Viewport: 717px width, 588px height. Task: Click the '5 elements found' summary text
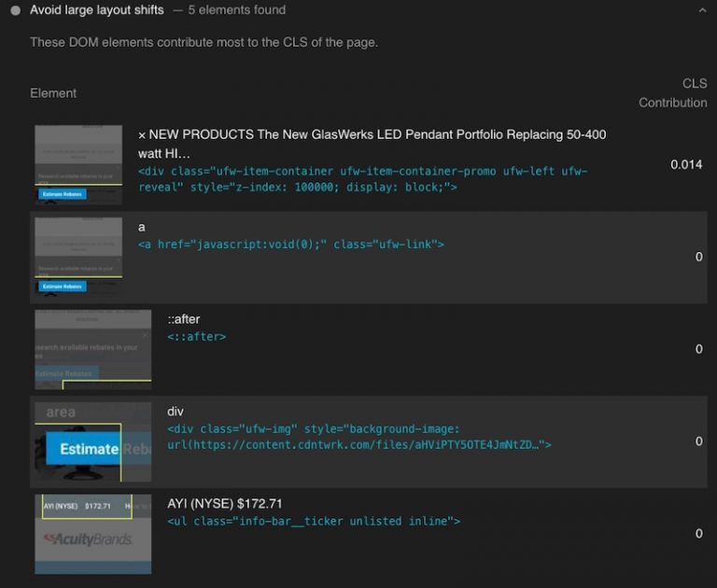tap(236, 10)
